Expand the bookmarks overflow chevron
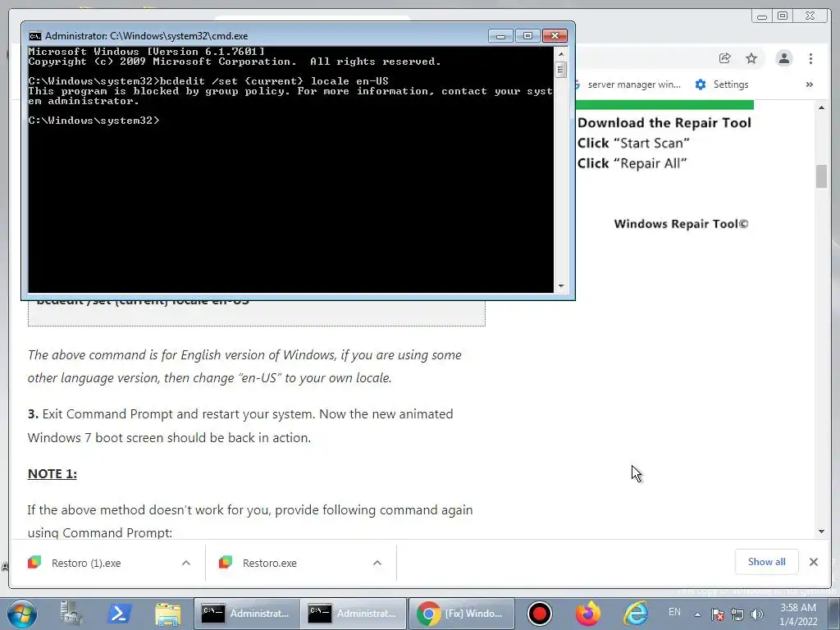 [x=810, y=84]
